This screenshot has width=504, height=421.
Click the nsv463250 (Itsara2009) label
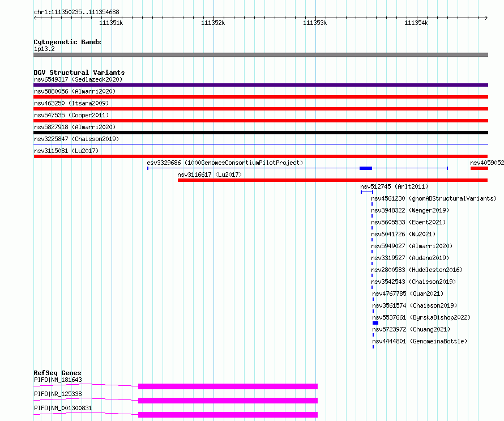click(71, 103)
